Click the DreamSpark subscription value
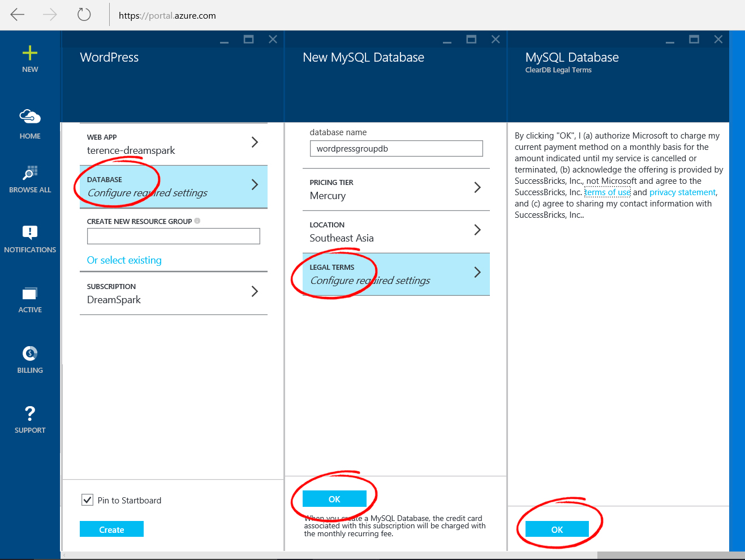The width and height of the screenshot is (745, 560). [x=114, y=300]
